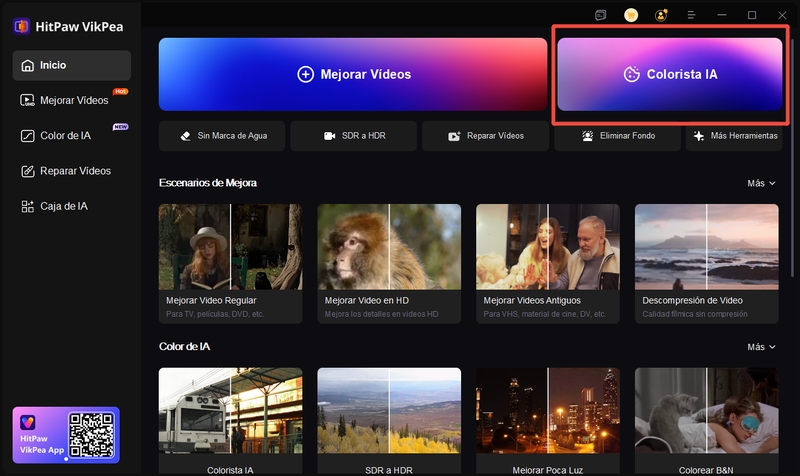Screen dimensions: 800x476
Task: Choose the Eliminar Fondo tool
Action: [617, 135]
